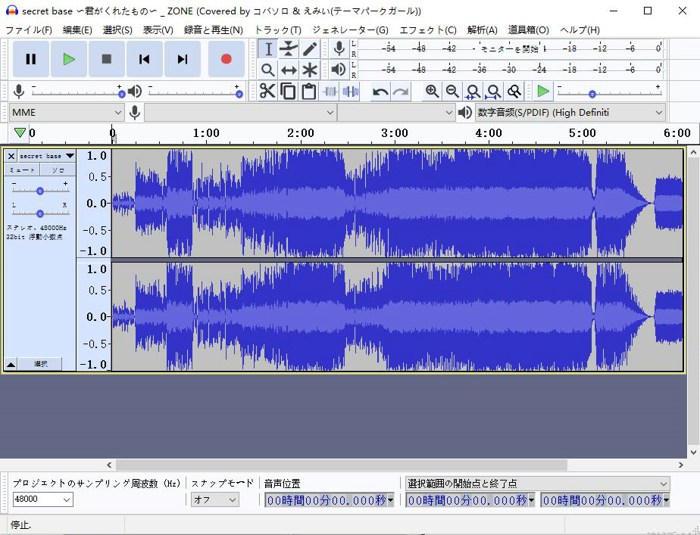Open the Effect menu
This screenshot has width=700, height=535.
pos(428,30)
